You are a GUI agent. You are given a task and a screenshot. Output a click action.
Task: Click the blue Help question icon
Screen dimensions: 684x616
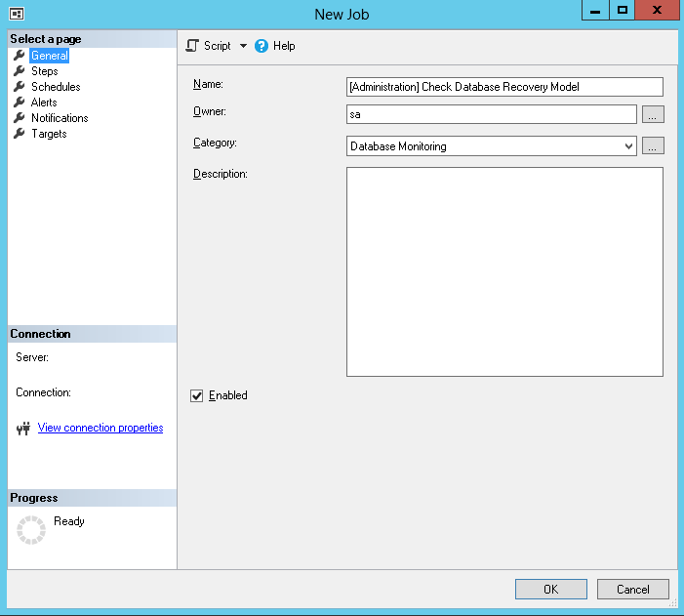click(x=262, y=46)
